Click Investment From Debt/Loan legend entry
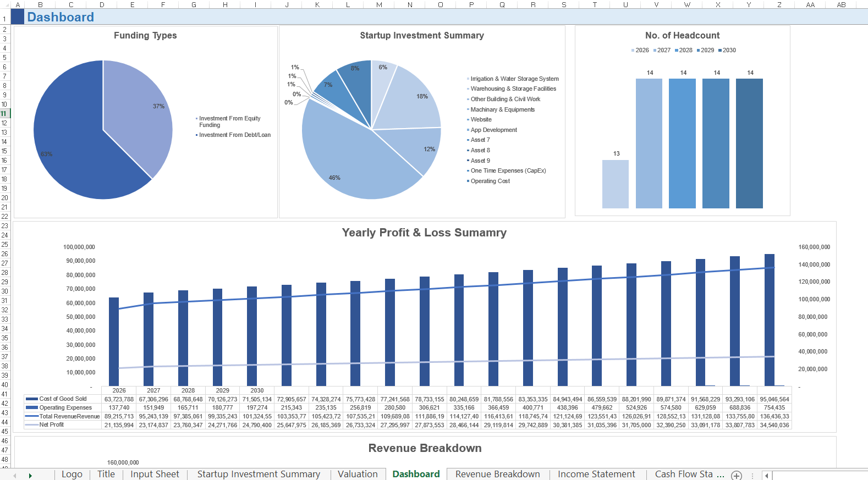 click(234, 135)
